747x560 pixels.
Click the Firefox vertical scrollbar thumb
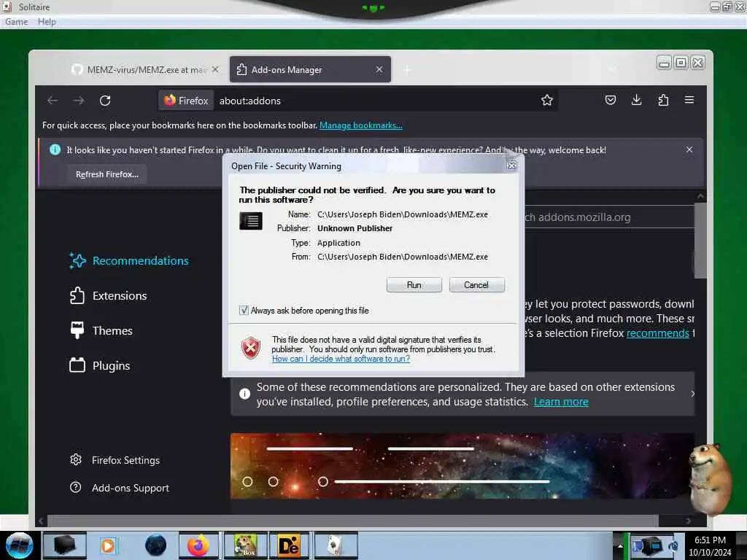pos(700,241)
